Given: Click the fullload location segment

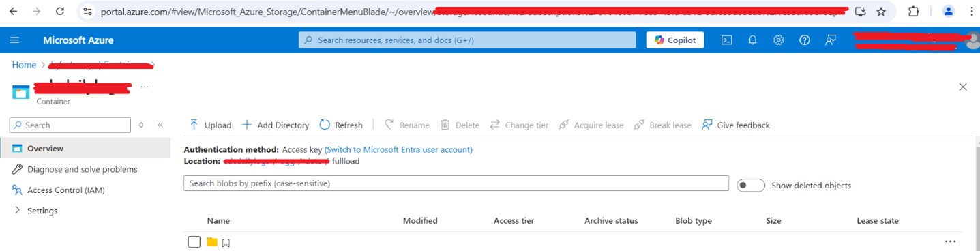Looking at the screenshot, I should (346, 161).
